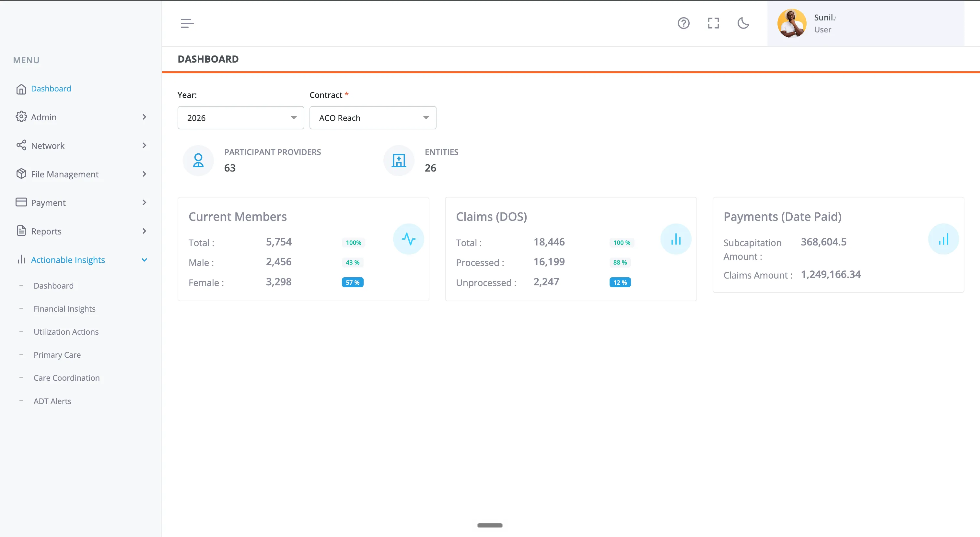This screenshot has height=537, width=980.
Task: Click the Reports document icon
Action: pyautogui.click(x=21, y=231)
